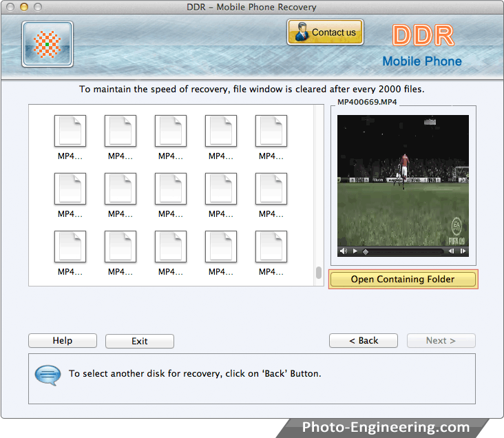Go back with the < Back button

pos(364,341)
